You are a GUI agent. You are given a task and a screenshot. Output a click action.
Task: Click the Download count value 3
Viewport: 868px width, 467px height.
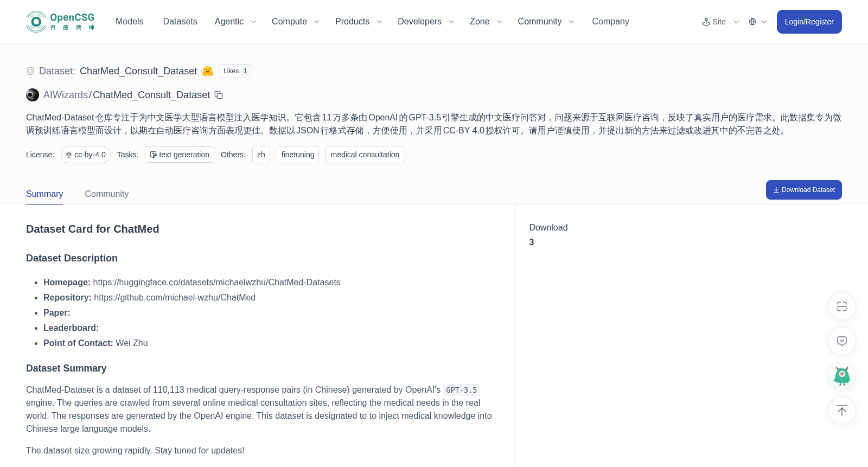coord(532,242)
